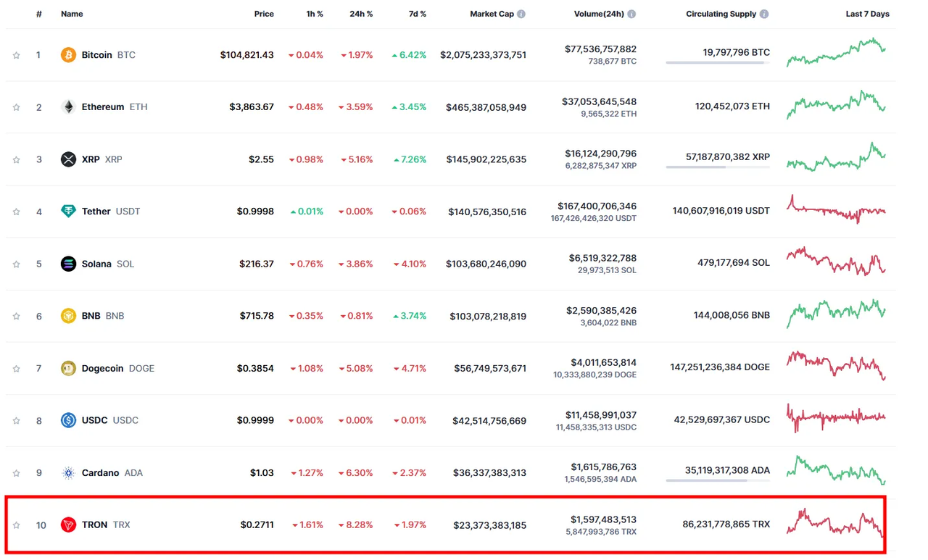This screenshot has width=928, height=560.
Task: Click the Market Cap info icon
Action: point(521,14)
